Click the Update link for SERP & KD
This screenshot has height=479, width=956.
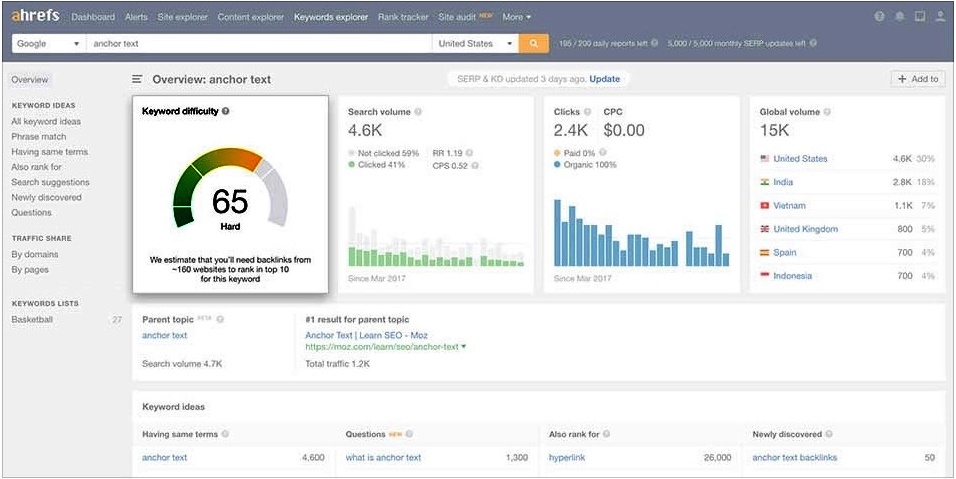coord(604,79)
